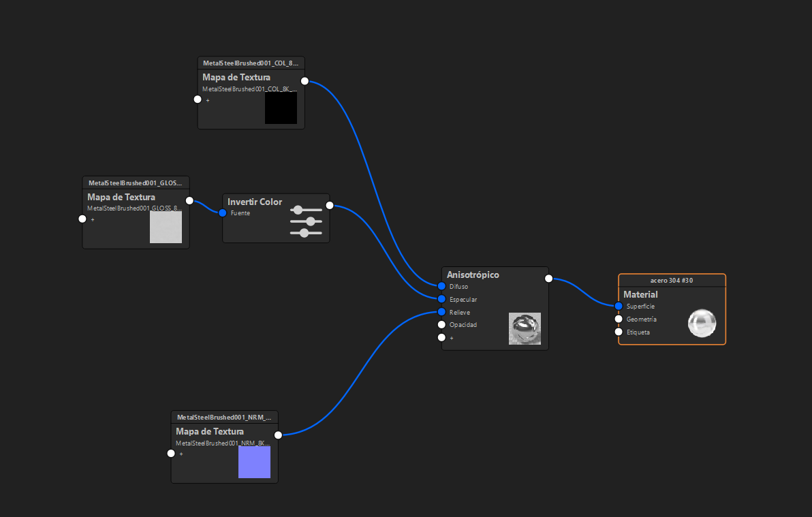Click the output socket of the NRM texture map node
This screenshot has height=517, width=812.
pyautogui.click(x=278, y=435)
